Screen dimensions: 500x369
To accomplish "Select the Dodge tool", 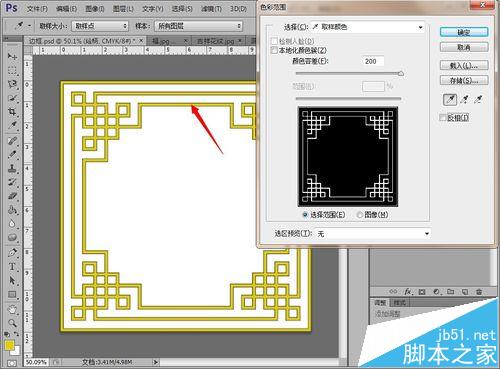I will (x=12, y=238).
